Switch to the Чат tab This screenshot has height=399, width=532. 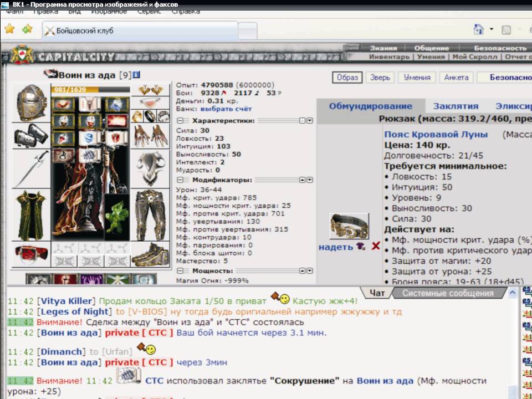tap(377, 293)
